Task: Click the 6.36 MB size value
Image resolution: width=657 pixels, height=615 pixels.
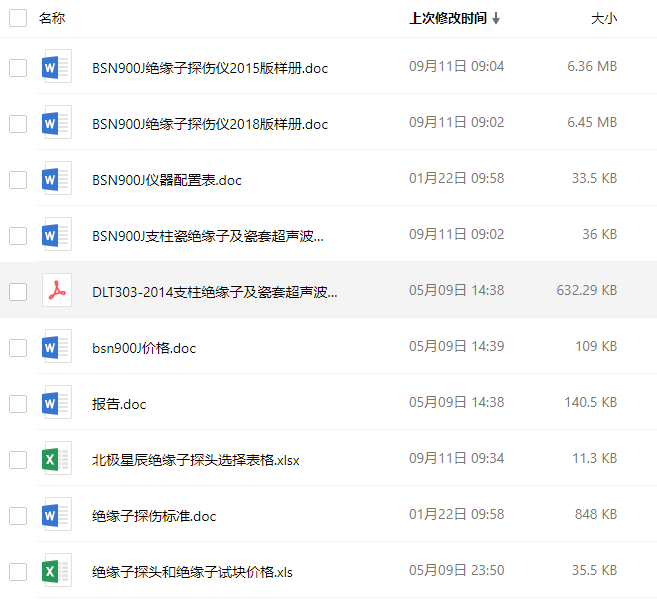Action: (x=592, y=66)
